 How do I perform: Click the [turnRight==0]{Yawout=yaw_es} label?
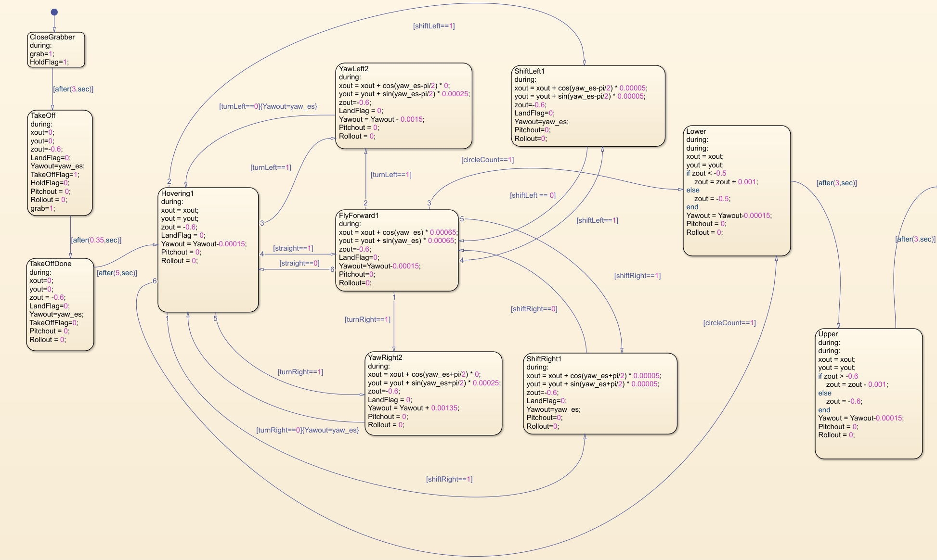coord(307,430)
